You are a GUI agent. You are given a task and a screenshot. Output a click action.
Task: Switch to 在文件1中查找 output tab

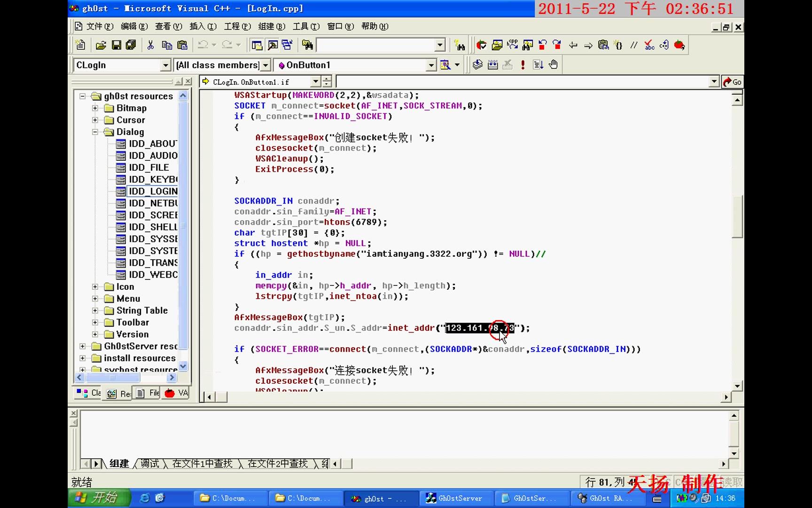[x=203, y=464]
